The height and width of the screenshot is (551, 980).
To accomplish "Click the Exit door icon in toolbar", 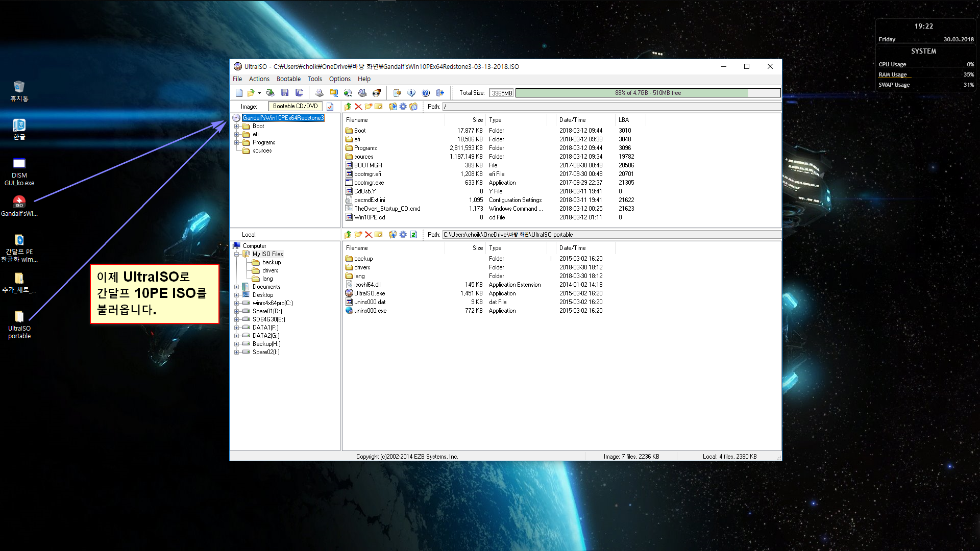I will (x=440, y=93).
